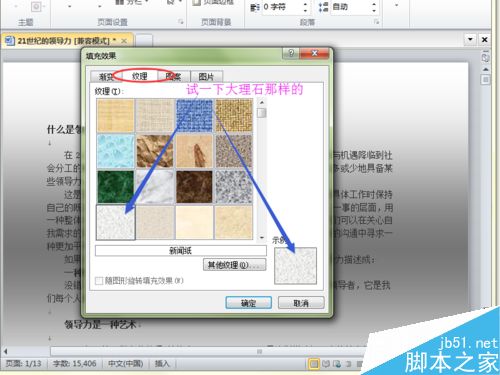
Task: Click the document vertical scrollbar up arrow
Action: (486, 69)
